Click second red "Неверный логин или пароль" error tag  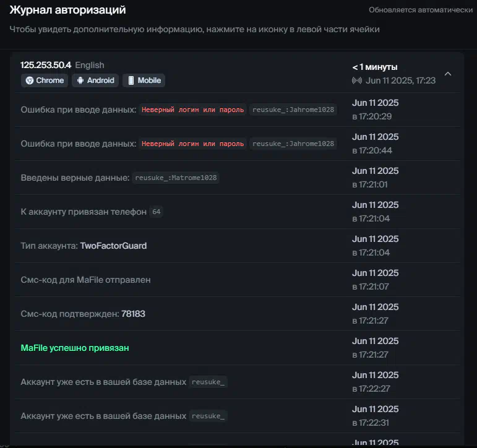193,144
